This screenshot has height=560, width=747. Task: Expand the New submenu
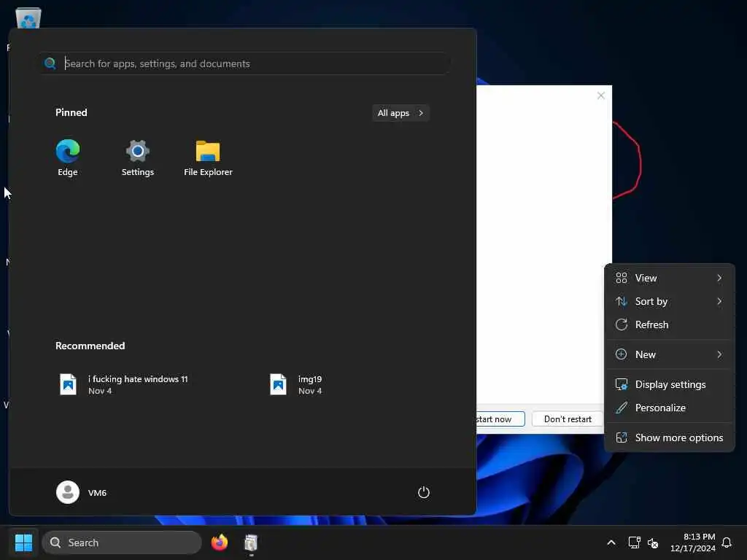tap(669, 354)
